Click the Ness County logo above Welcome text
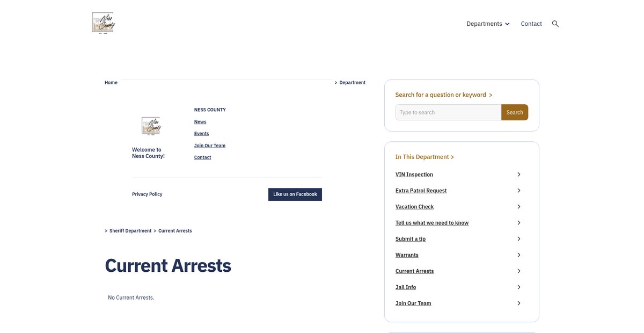The image size is (644, 333). click(x=151, y=126)
